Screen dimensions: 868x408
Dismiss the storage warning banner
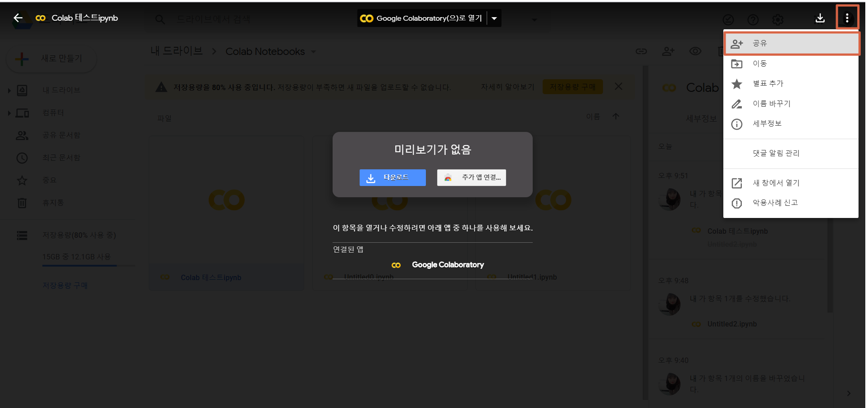(618, 86)
